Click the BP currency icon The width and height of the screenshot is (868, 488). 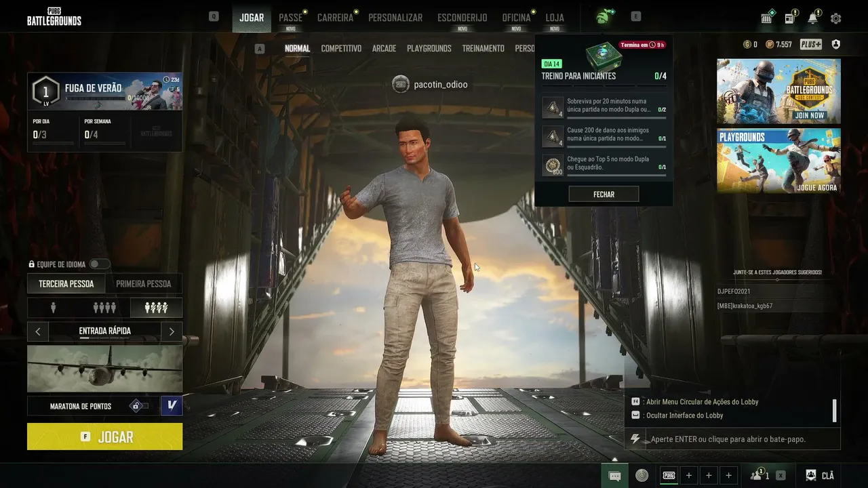click(x=770, y=45)
